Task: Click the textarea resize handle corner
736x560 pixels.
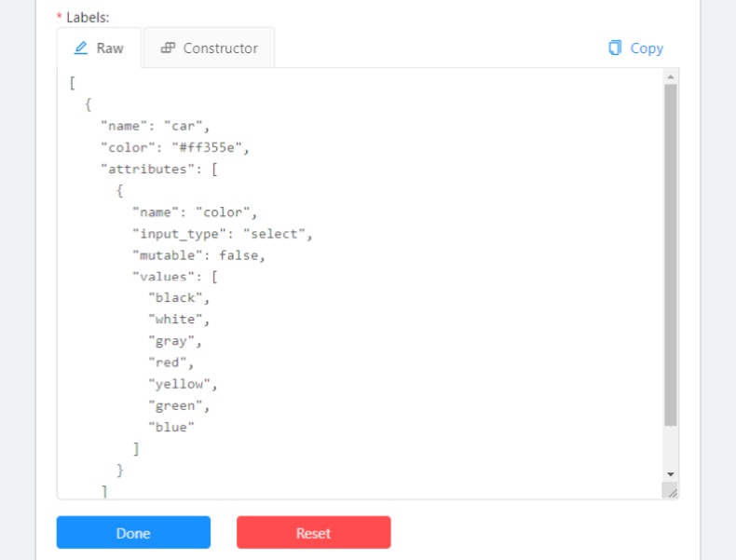Action: pyautogui.click(x=672, y=491)
